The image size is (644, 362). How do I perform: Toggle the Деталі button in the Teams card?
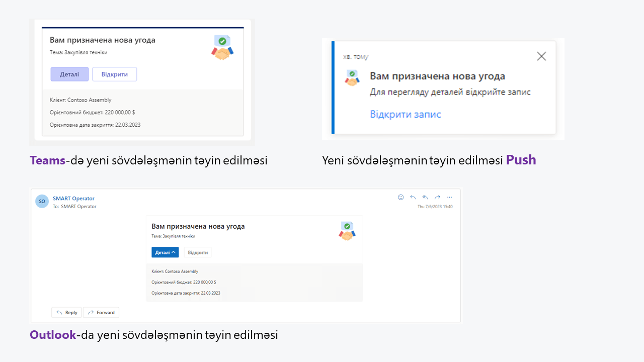[x=69, y=74]
